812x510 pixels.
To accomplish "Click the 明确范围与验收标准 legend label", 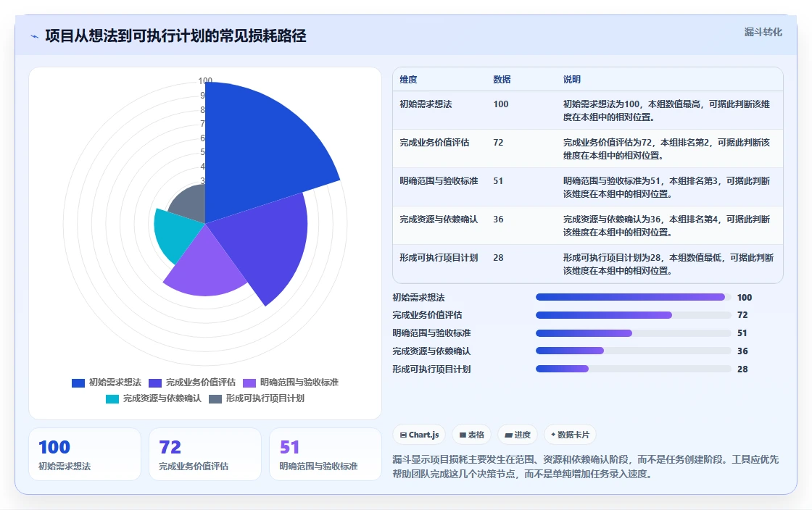I will pos(299,382).
